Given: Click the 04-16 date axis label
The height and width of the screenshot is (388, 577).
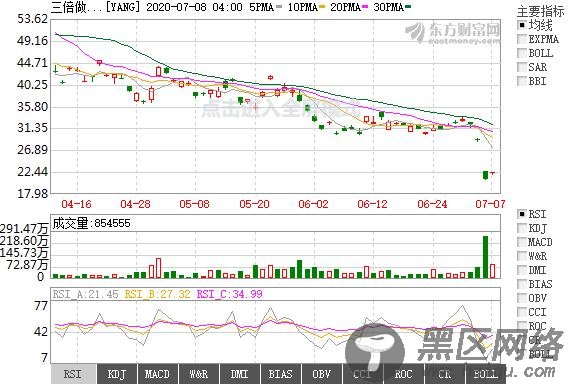Looking at the screenshot, I should 76,204.
